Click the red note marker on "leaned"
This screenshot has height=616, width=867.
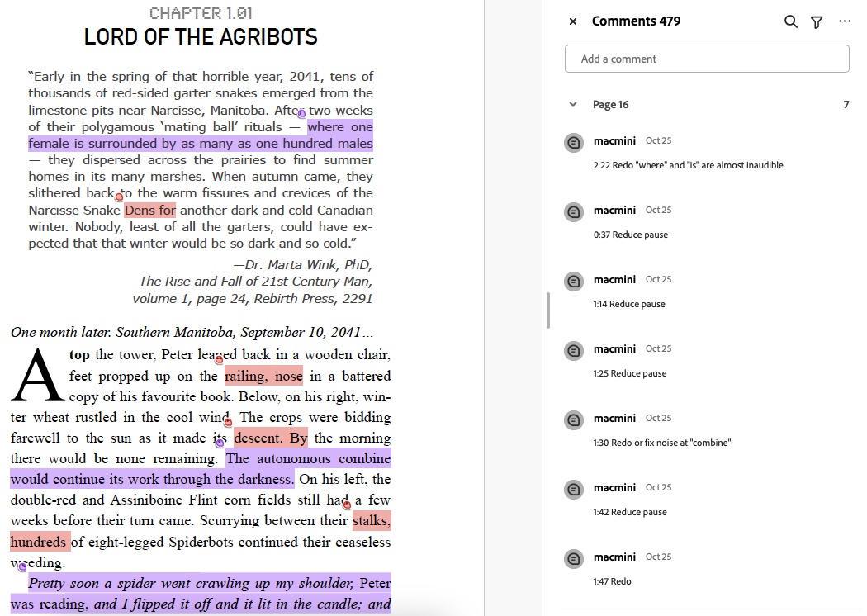[x=219, y=358]
